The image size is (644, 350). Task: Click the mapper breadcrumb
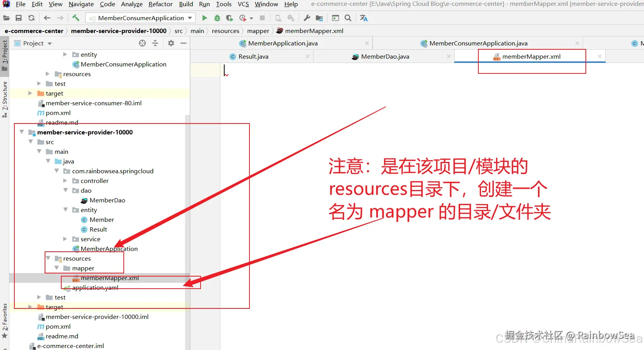click(258, 31)
